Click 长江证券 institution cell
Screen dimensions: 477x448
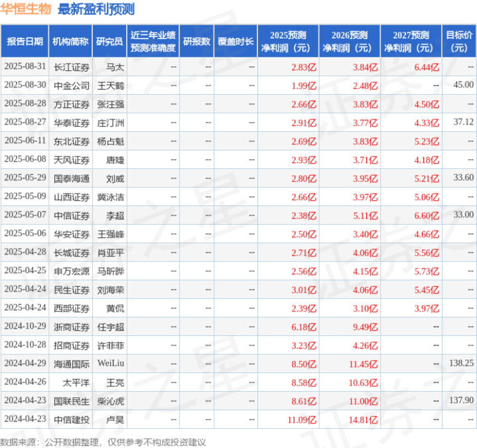click(x=72, y=67)
